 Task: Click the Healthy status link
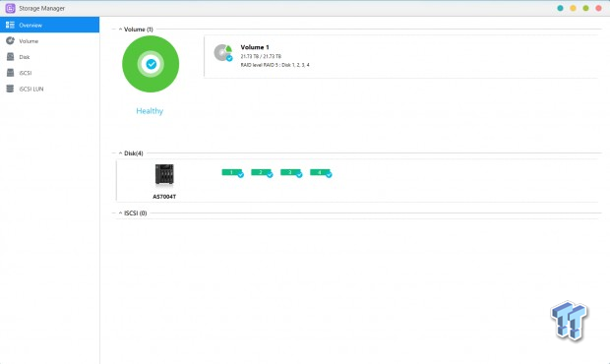pyautogui.click(x=150, y=111)
